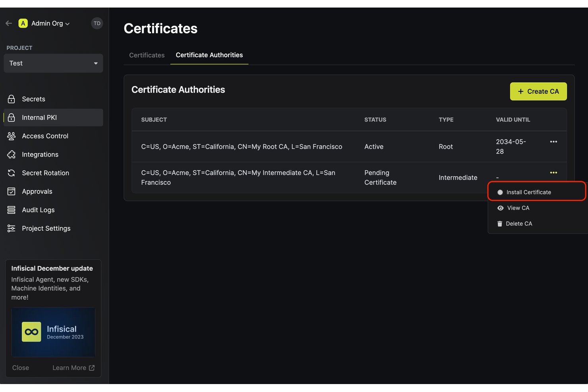This screenshot has height=392, width=588.
Task: Click the ellipsis for My Intermediate CA row
Action: click(x=553, y=173)
